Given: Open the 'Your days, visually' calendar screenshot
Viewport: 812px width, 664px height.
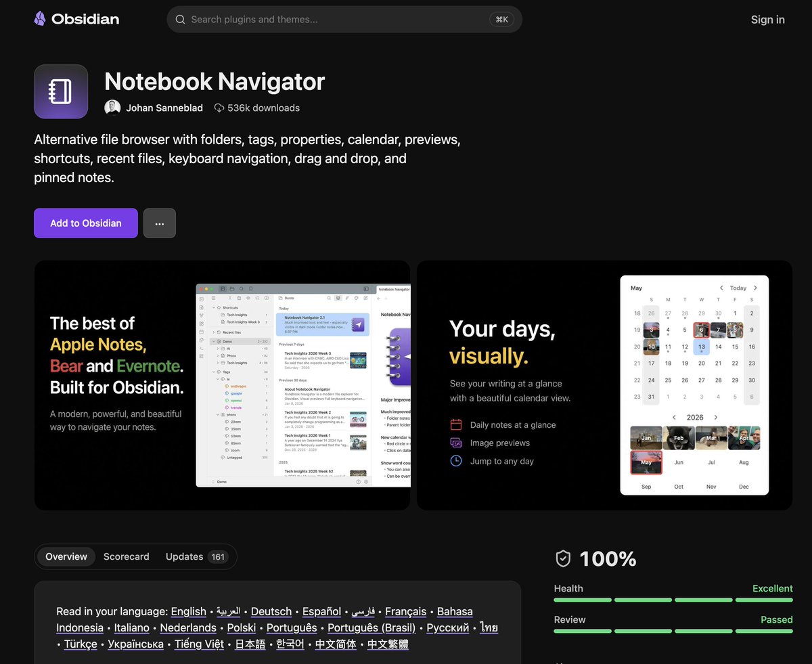Looking at the screenshot, I should pos(604,385).
